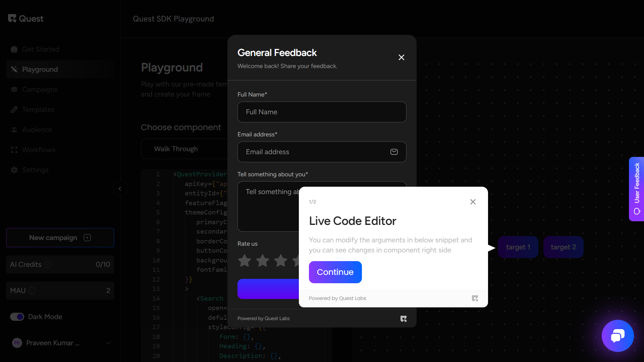Image resolution: width=644 pixels, height=362 pixels.
Task: Click the New campaign button
Action: [x=60, y=238]
